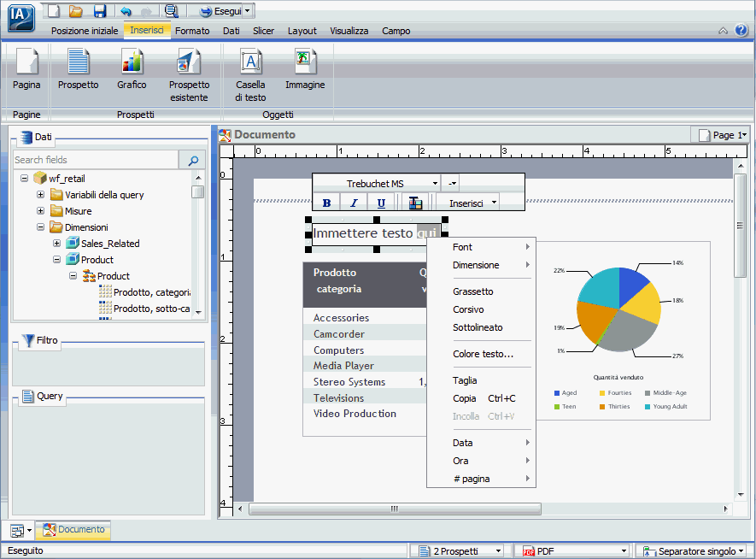Screen dimensions: 756x559
Task: Open the Ora submenu
Action: (x=482, y=461)
